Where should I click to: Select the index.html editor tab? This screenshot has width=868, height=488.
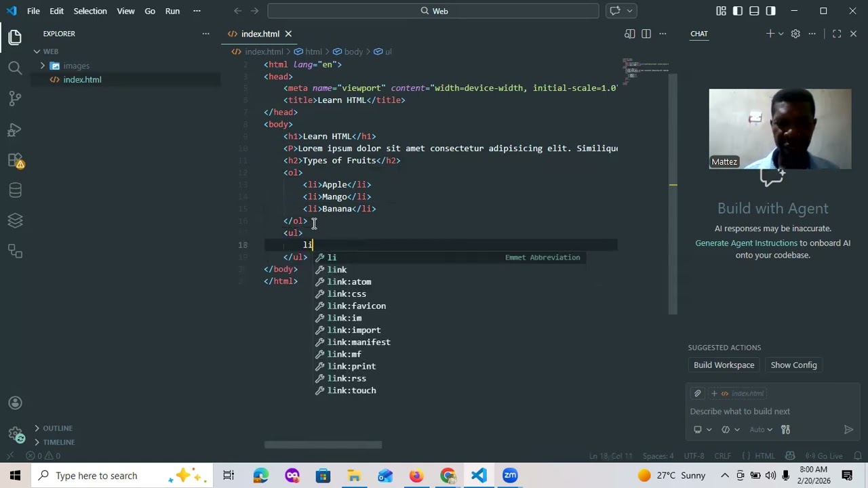(x=260, y=34)
